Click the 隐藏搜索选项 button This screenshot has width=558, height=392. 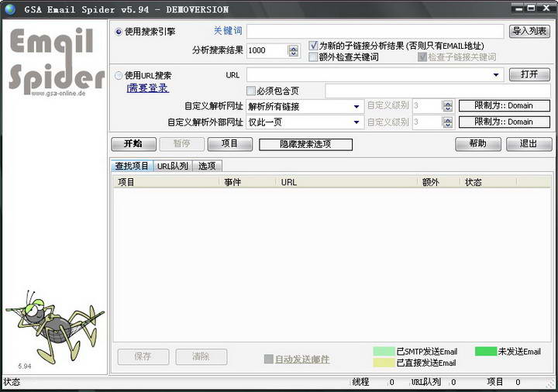tap(305, 144)
